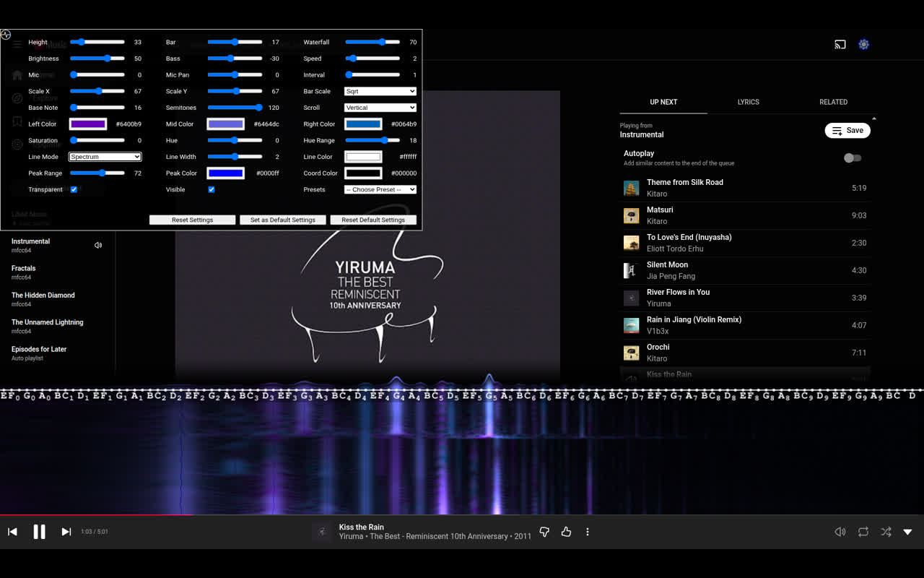Screen dimensions: 924x578
Task: Click the Speed slider
Action: [372, 59]
